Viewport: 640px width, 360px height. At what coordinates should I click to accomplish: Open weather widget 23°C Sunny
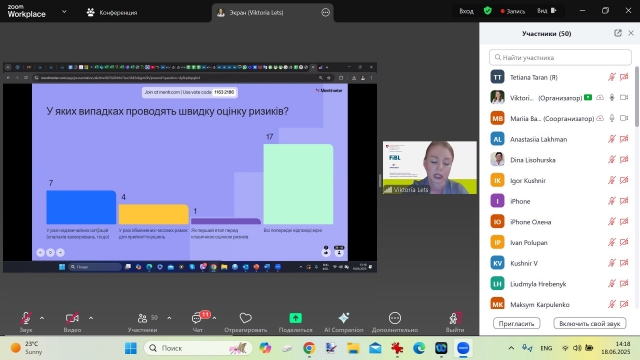[27, 348]
